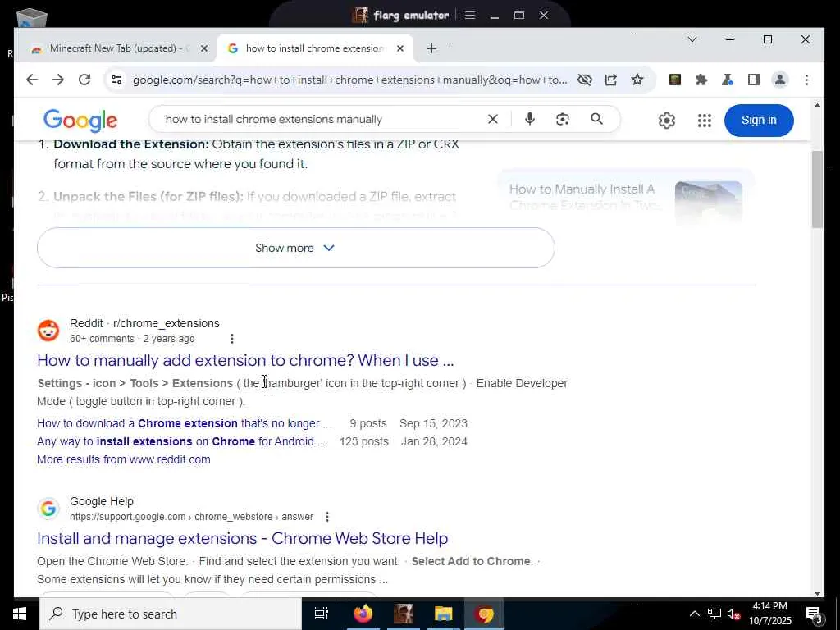Open the Chrome tab search chevron
This screenshot has width=840, height=630.
(x=692, y=39)
